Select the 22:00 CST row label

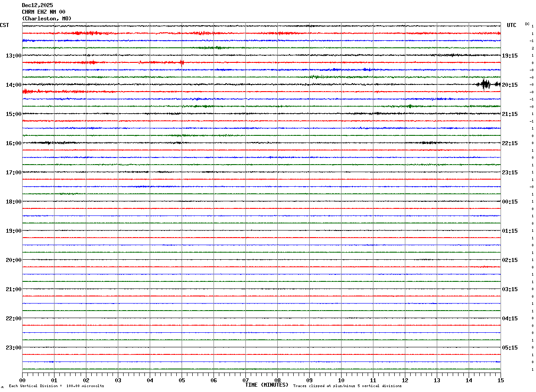click(x=14, y=318)
